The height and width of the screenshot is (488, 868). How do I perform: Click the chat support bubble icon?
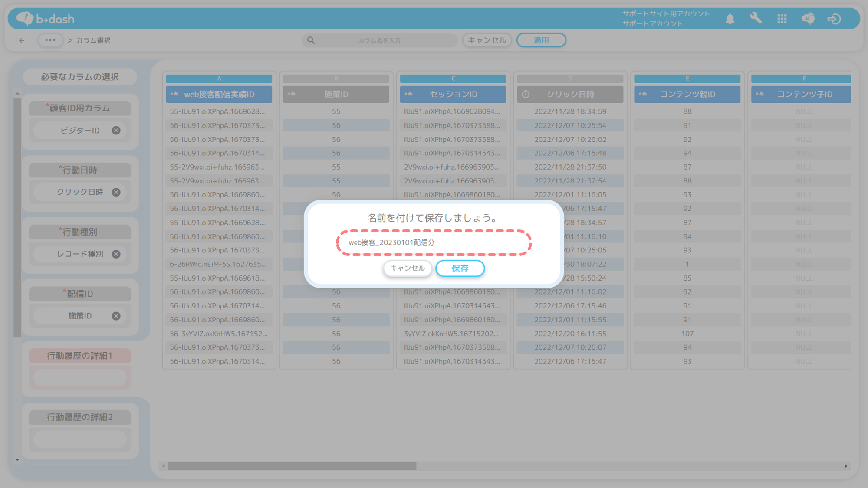click(808, 19)
